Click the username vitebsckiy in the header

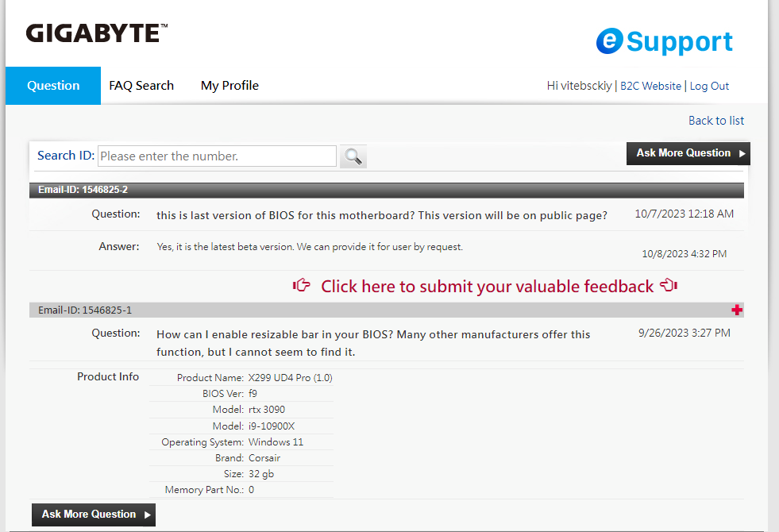click(586, 87)
